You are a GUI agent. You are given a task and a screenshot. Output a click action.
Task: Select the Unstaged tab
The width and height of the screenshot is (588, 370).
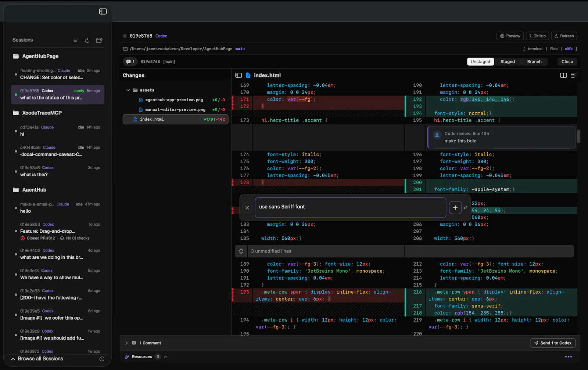[x=480, y=62]
